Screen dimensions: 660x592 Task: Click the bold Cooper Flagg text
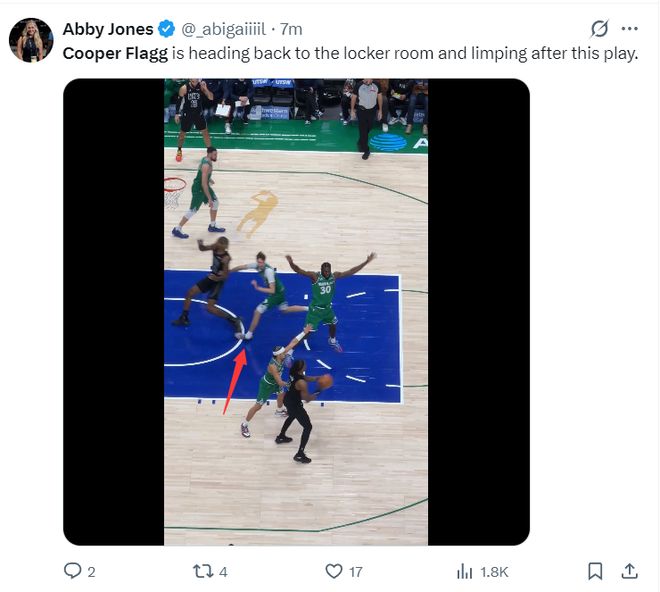tap(115, 53)
